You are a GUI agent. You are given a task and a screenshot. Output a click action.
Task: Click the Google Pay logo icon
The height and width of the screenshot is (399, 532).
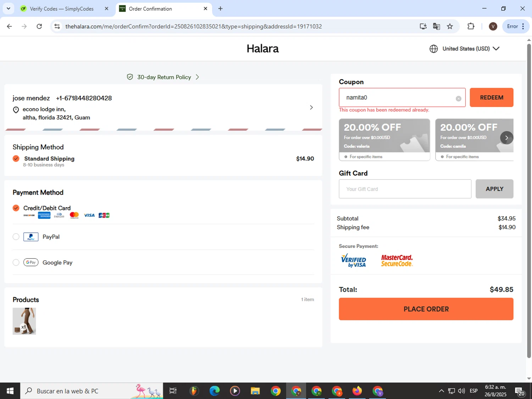pos(31,262)
